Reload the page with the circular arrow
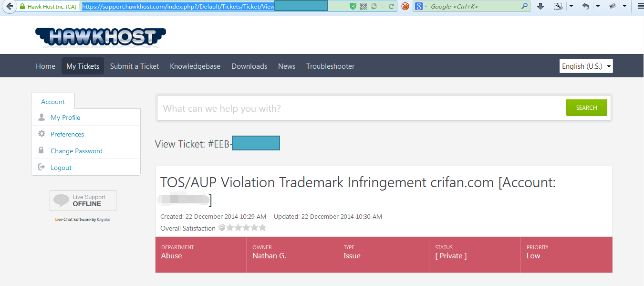This screenshot has width=644, height=286. click(x=392, y=7)
